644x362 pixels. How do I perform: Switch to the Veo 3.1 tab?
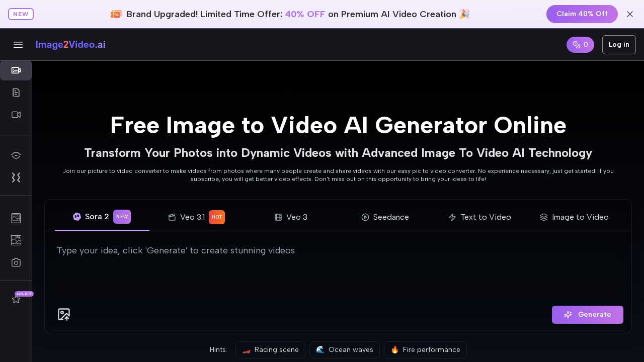coord(193,217)
